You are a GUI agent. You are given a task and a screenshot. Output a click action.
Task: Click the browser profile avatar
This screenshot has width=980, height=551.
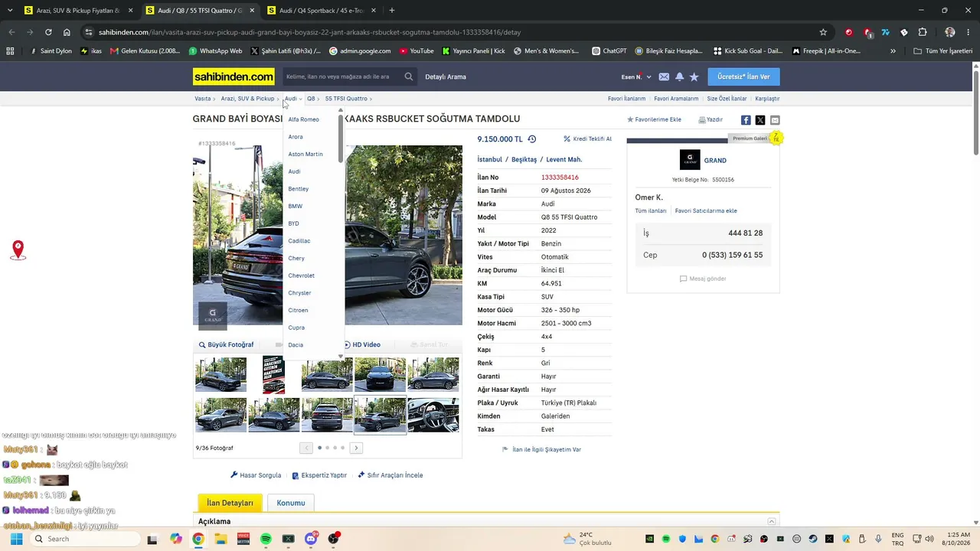950,32
